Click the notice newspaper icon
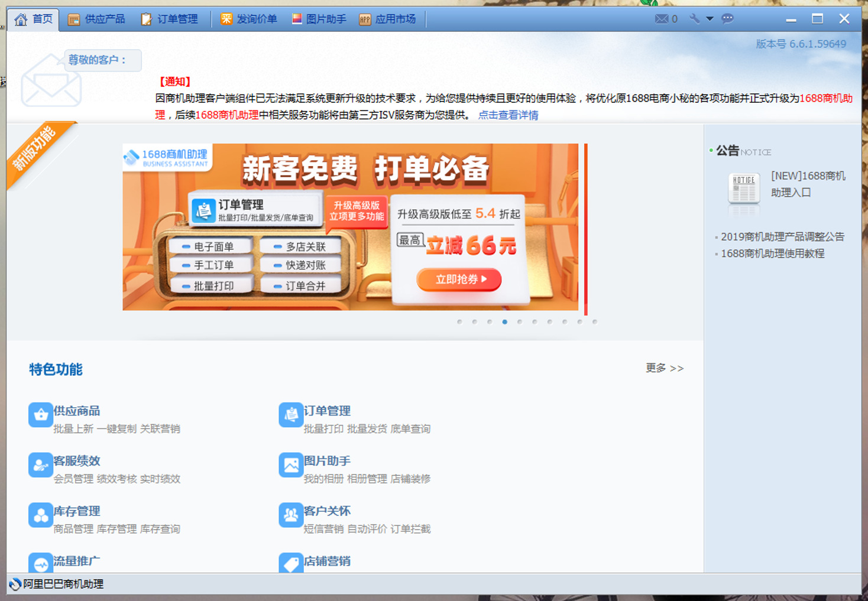 click(x=744, y=189)
